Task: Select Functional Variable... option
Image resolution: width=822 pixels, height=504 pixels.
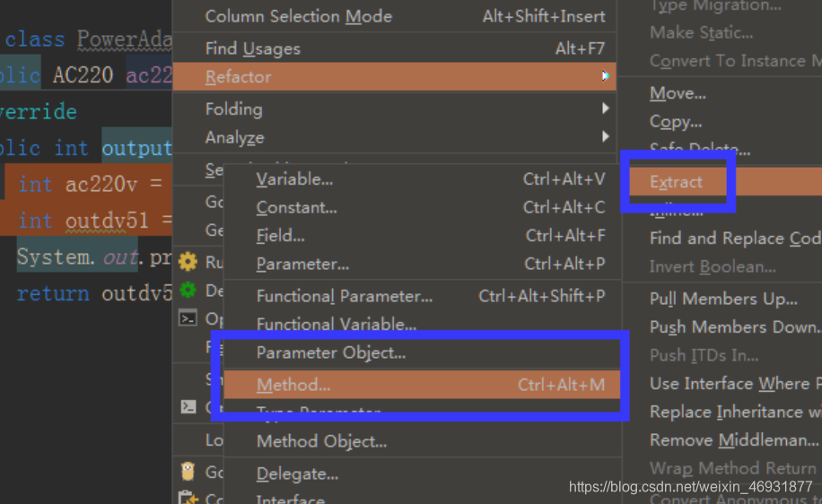Action: point(423,325)
